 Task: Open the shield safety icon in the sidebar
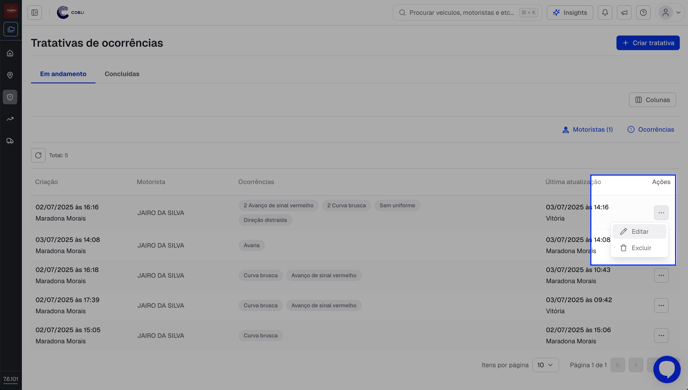pos(10,97)
